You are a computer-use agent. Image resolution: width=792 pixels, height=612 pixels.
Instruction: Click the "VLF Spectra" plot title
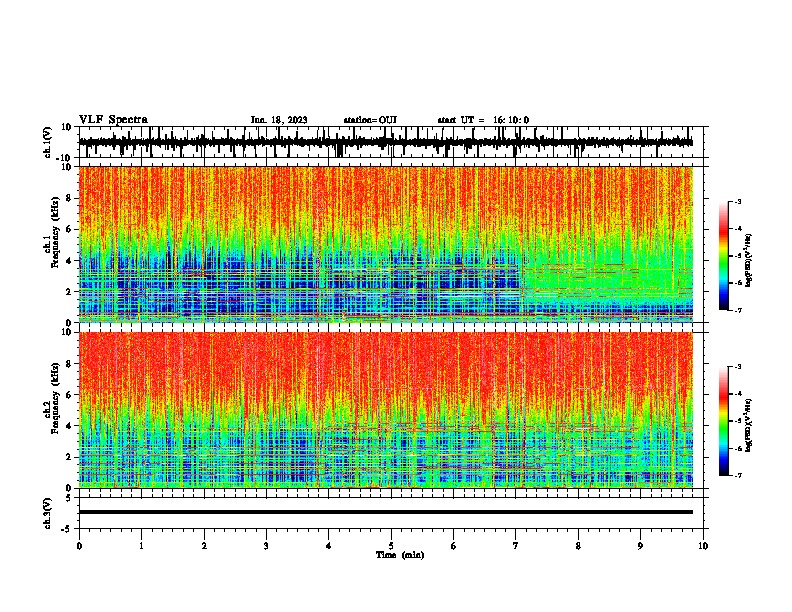click(113, 119)
